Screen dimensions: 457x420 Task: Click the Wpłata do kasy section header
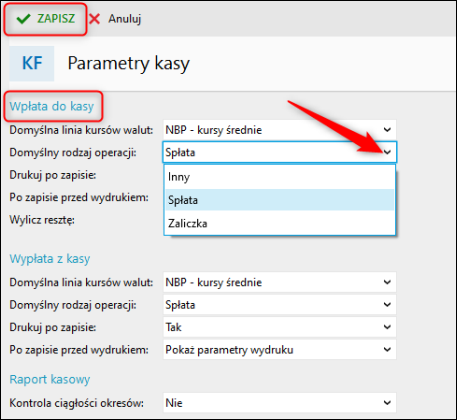click(52, 106)
